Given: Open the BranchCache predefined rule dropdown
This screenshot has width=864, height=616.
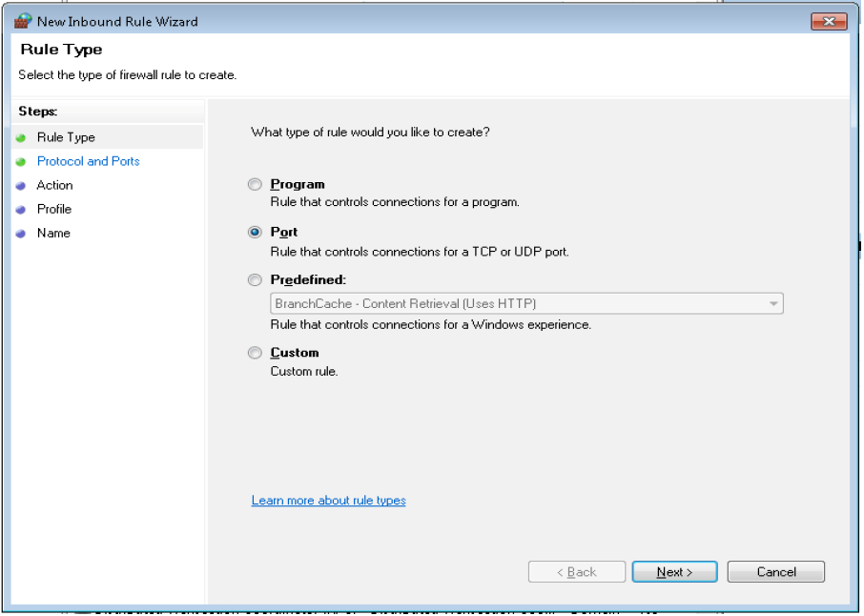Looking at the screenshot, I should tap(526, 303).
